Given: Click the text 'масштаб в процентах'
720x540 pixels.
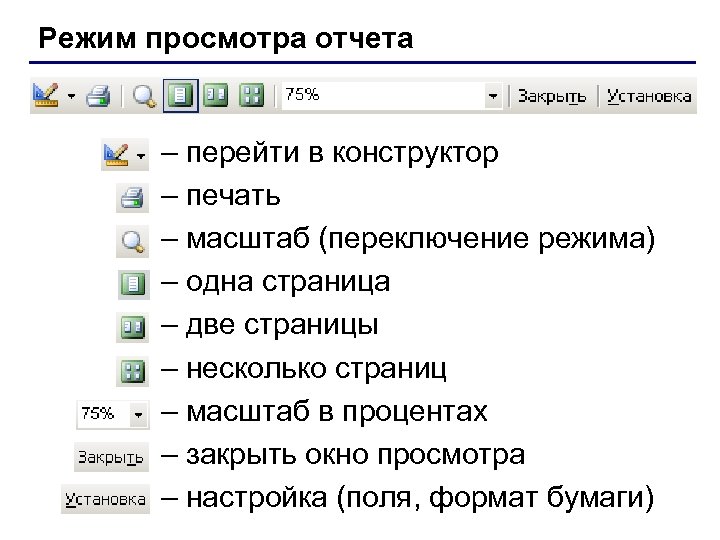Looking at the screenshot, I should pyautogui.click(x=337, y=412).
